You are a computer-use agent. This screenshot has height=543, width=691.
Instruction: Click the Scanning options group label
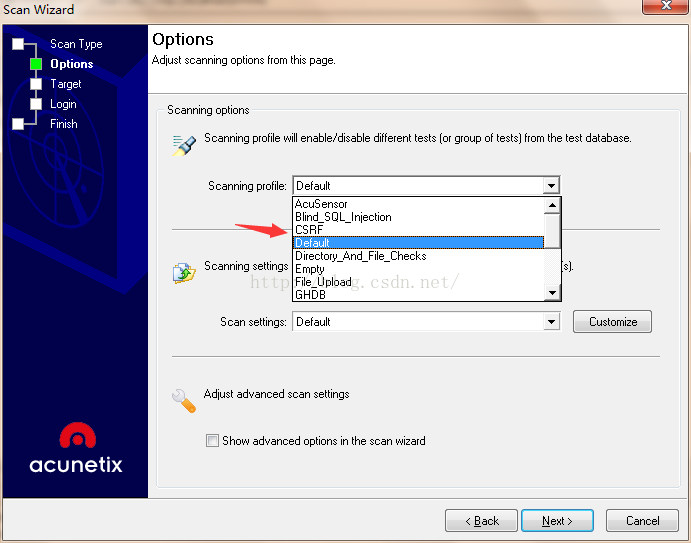coord(208,110)
